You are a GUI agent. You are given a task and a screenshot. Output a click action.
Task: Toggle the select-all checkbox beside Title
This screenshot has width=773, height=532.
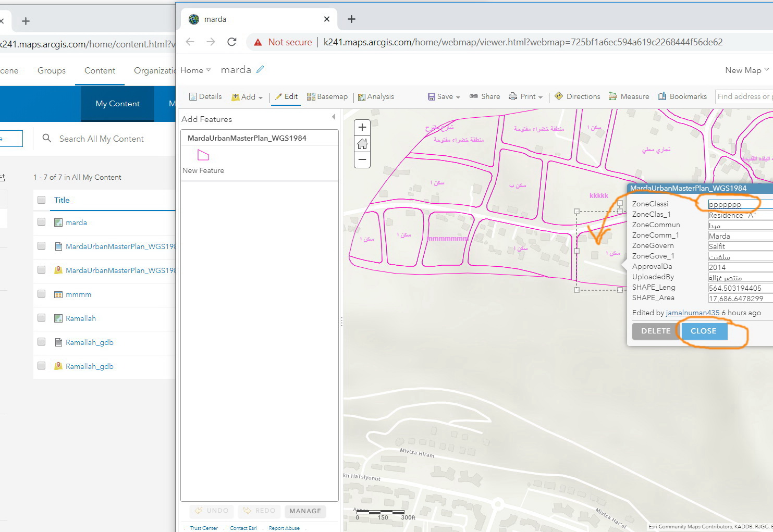tap(42, 200)
